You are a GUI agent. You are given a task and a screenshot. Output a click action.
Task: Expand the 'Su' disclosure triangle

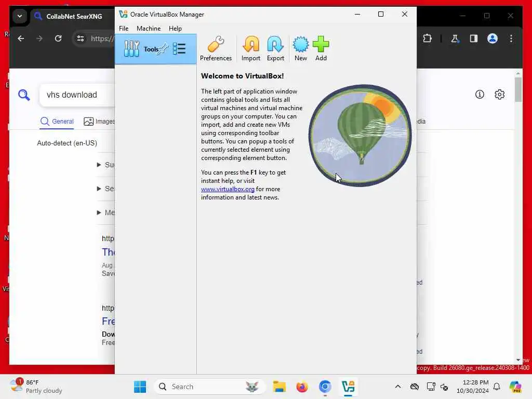[99, 165]
